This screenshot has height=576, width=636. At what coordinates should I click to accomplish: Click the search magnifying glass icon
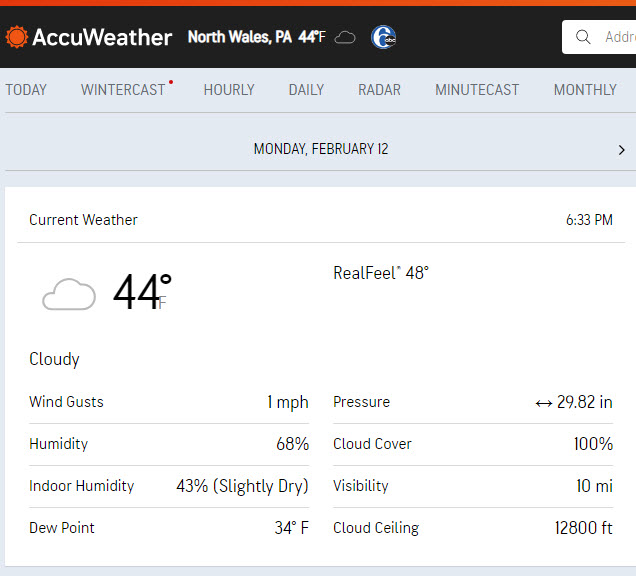[583, 37]
